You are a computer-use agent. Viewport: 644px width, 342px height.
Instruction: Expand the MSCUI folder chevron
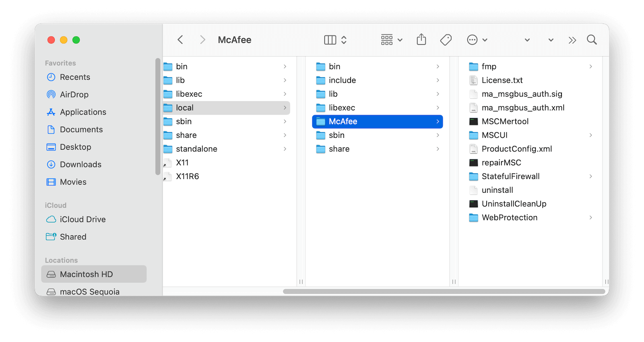pos(591,135)
